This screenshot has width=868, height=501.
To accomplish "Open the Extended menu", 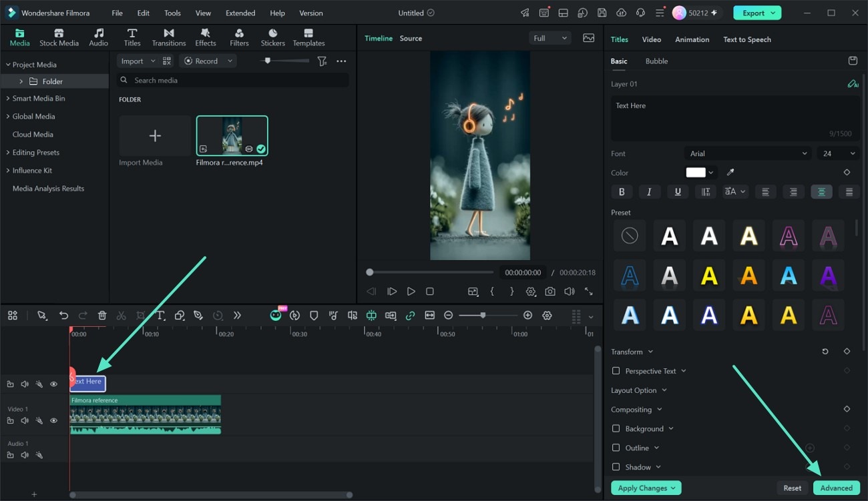I will 240,13.
